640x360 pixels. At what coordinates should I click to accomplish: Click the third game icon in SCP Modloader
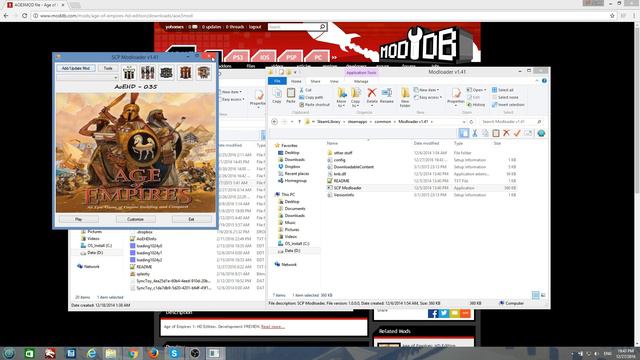pos(166,73)
